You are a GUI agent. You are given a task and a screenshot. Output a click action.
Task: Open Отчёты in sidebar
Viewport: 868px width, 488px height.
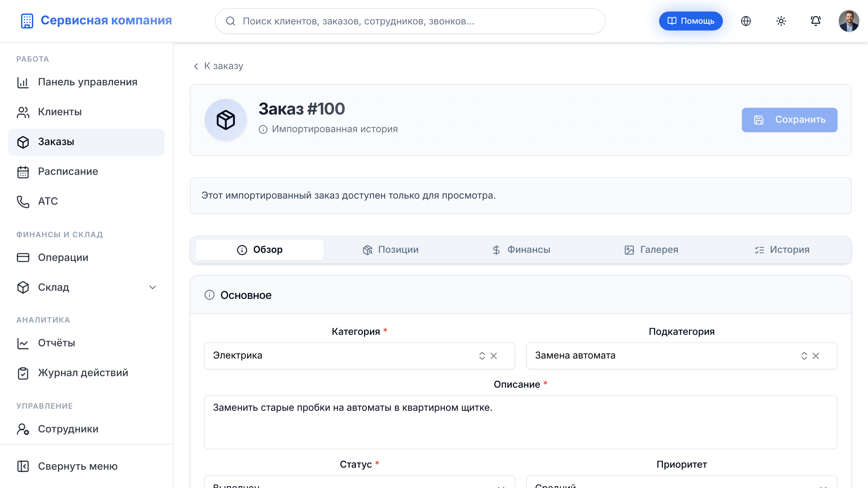pyautogui.click(x=86, y=343)
